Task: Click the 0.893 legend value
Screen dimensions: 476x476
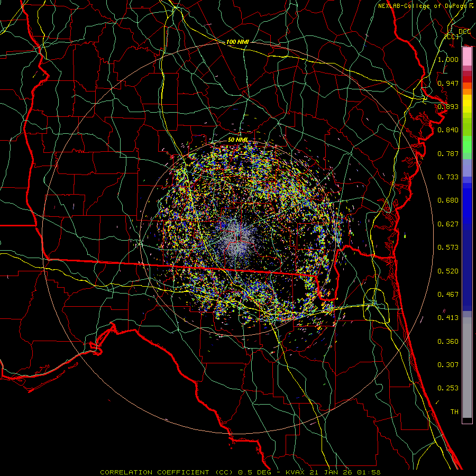Action: click(x=448, y=106)
